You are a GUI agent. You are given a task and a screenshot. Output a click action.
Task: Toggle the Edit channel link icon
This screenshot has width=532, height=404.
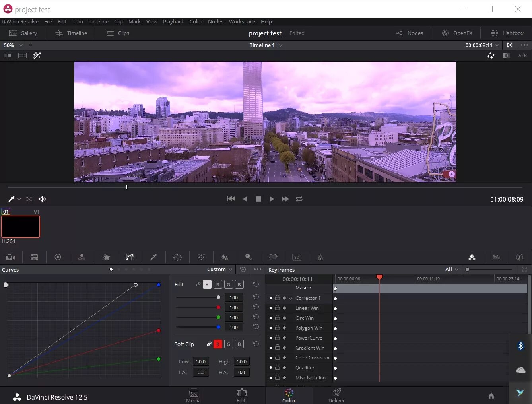(x=198, y=284)
